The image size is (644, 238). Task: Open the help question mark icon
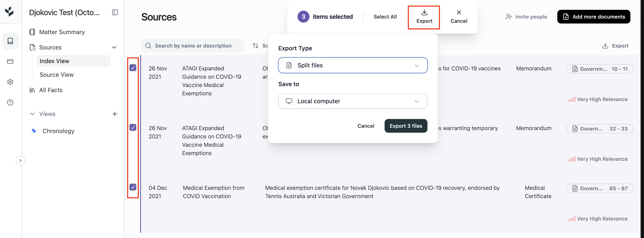coord(10,102)
